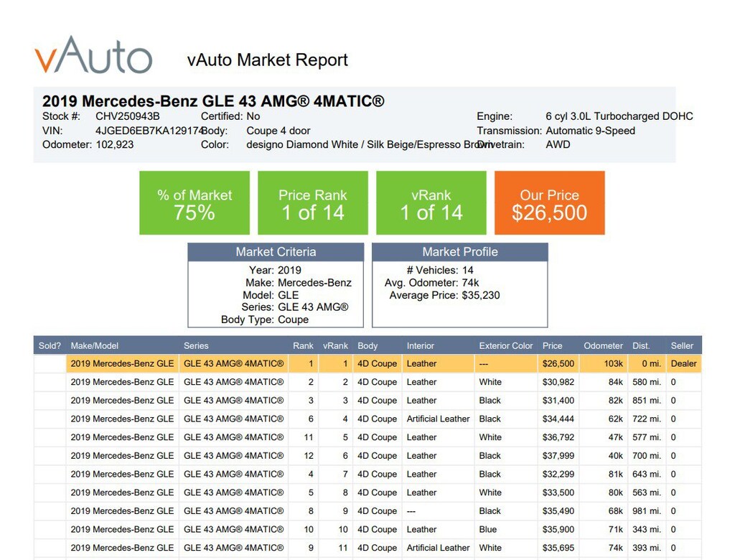This screenshot has width=735, height=560.
Task: Click the Exterior Color column header
Action: pyautogui.click(x=506, y=345)
